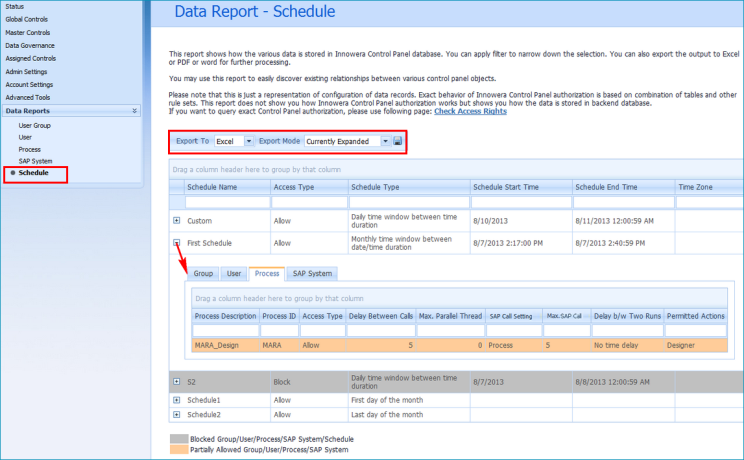Open Advanced Tools in the sidebar
This screenshot has height=460, width=744.
pyautogui.click(x=28, y=97)
